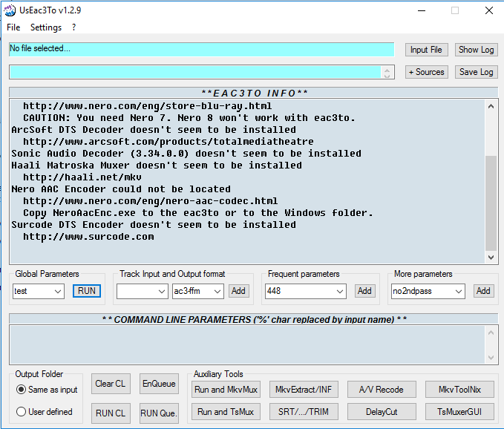Viewport: 504px width, 429px height.
Task: Click the arcsoft.com totalmediatheatre URL line
Action: pyautogui.click(x=168, y=142)
